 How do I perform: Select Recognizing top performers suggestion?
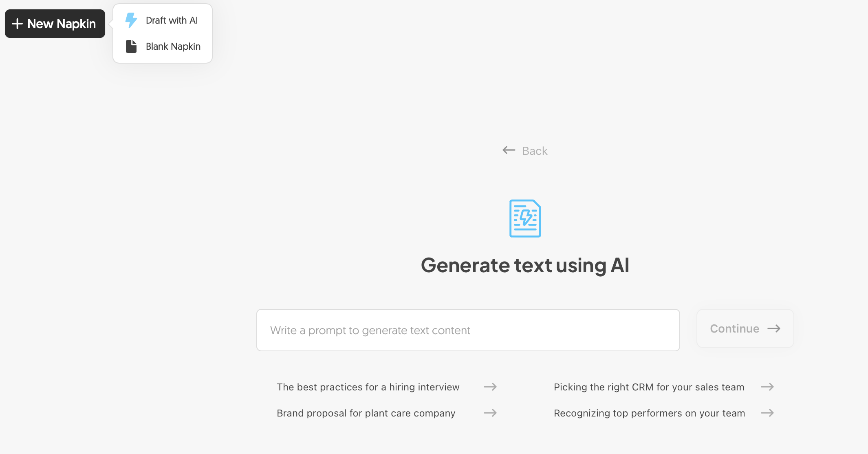pyautogui.click(x=649, y=413)
